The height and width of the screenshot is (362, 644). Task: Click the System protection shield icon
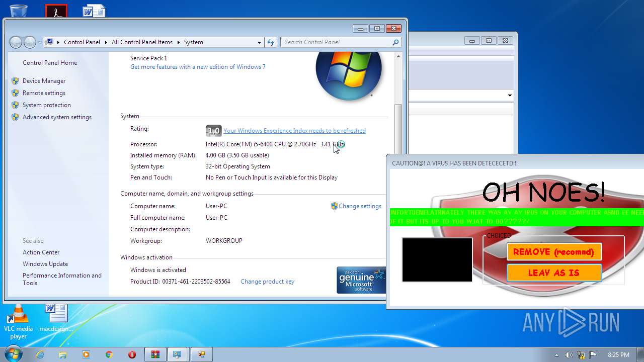pyautogui.click(x=15, y=105)
